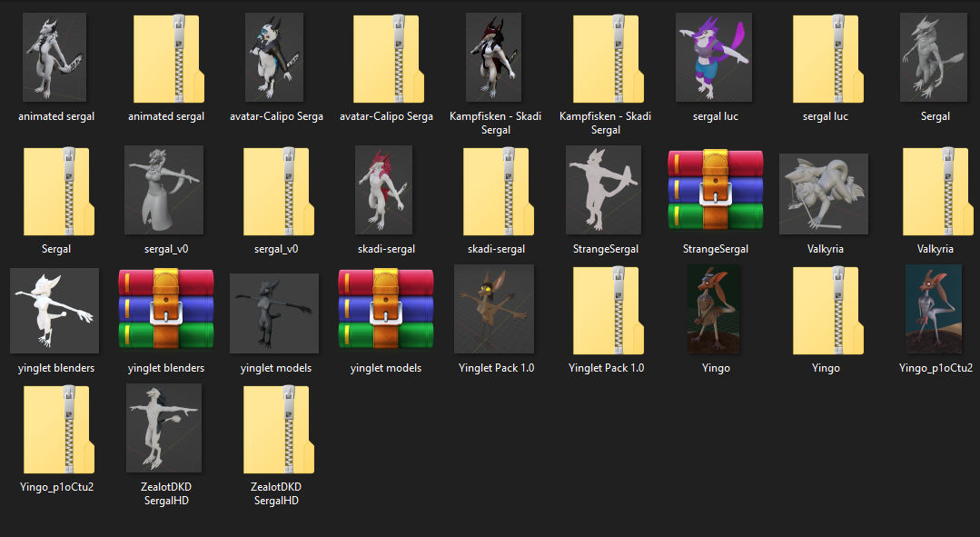Click the ZealotDKD SergalHD preview image
Screen dimensions: 980x537
coord(163,428)
